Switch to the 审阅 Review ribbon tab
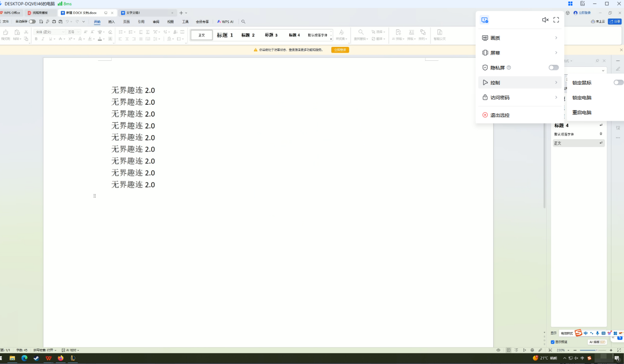 click(x=156, y=21)
